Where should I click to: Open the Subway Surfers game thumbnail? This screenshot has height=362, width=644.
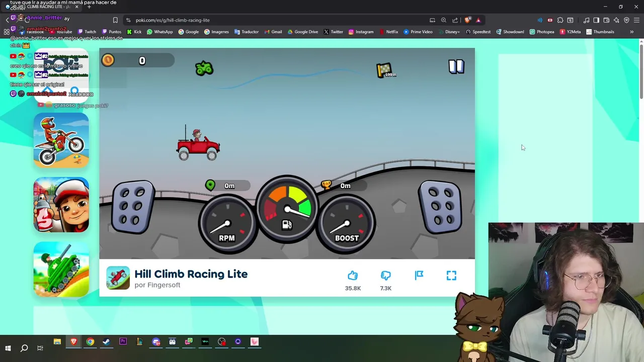pyautogui.click(x=61, y=205)
